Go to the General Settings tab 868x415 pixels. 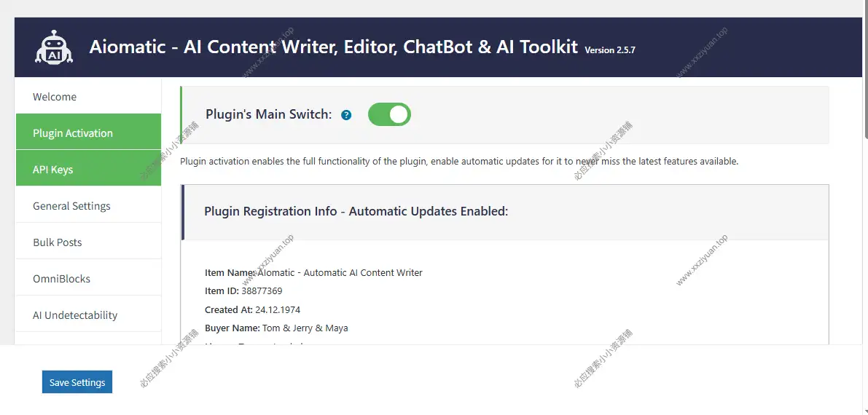[71, 206]
